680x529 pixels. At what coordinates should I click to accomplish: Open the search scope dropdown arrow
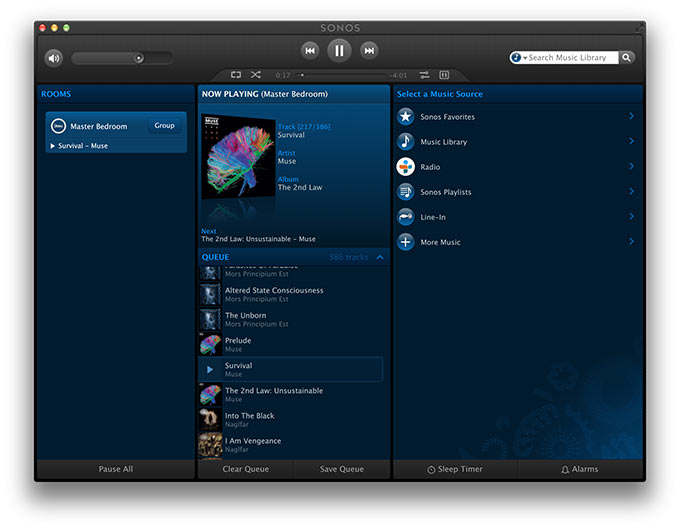pos(525,58)
